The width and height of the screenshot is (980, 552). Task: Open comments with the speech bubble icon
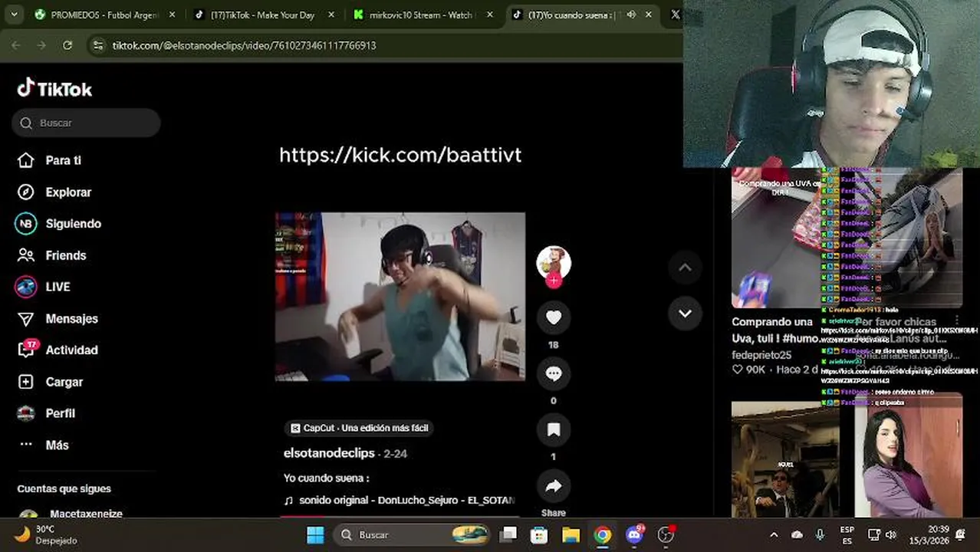553,373
